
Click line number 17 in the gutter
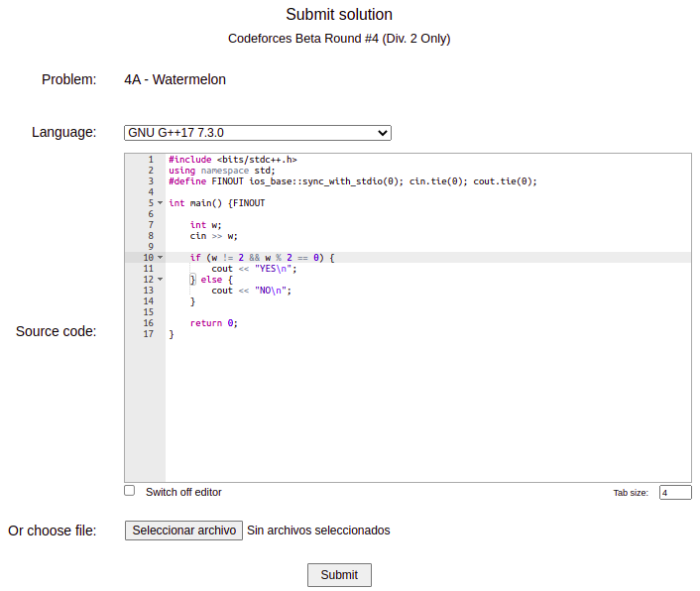click(148, 334)
